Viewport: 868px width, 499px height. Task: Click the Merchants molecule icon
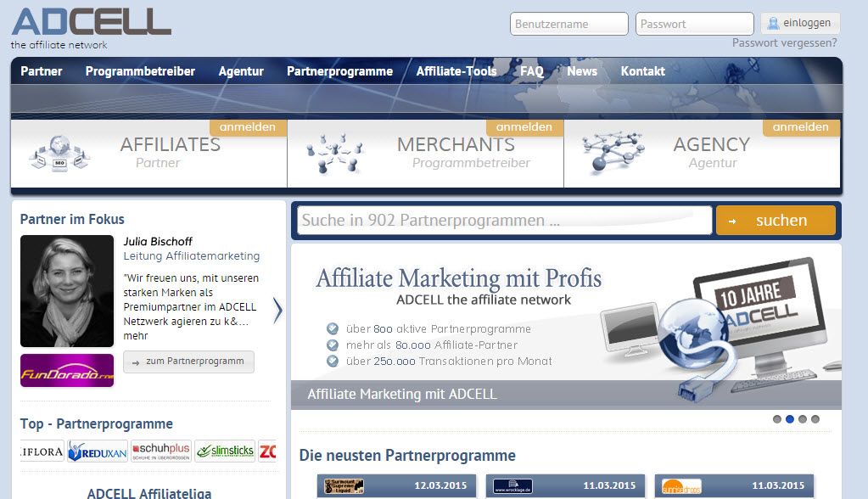(x=335, y=154)
